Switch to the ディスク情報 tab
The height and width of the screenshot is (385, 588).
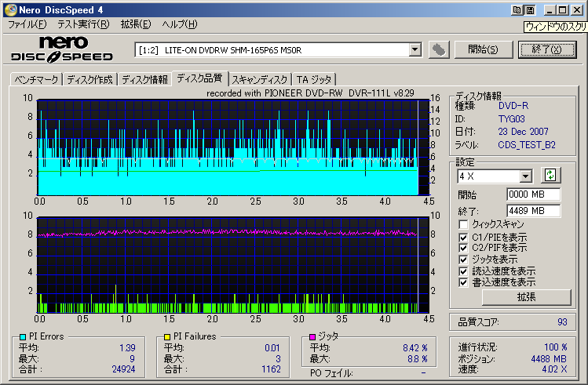click(x=144, y=79)
